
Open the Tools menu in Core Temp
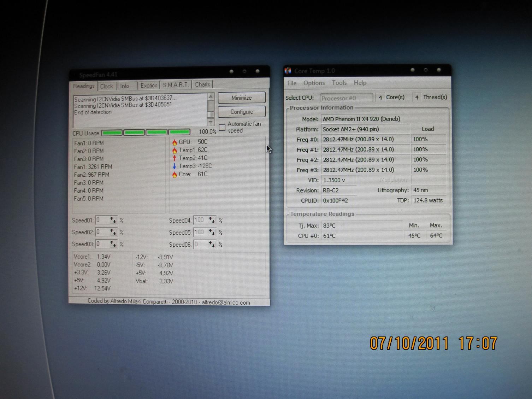[x=339, y=83]
